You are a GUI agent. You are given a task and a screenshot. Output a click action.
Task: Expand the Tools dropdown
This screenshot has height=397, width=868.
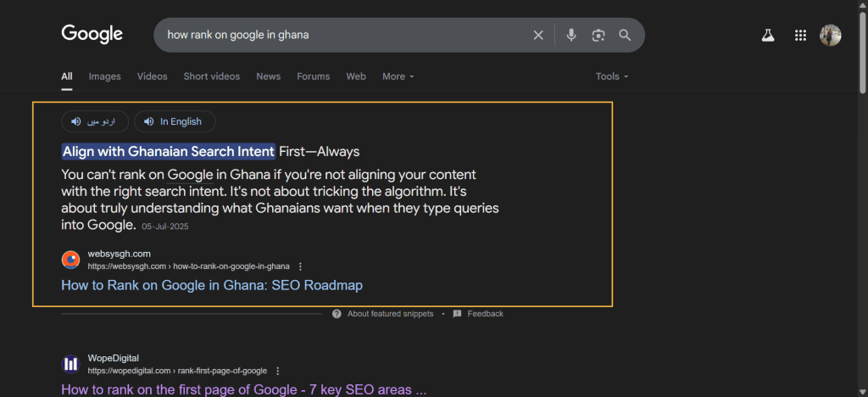(x=612, y=76)
